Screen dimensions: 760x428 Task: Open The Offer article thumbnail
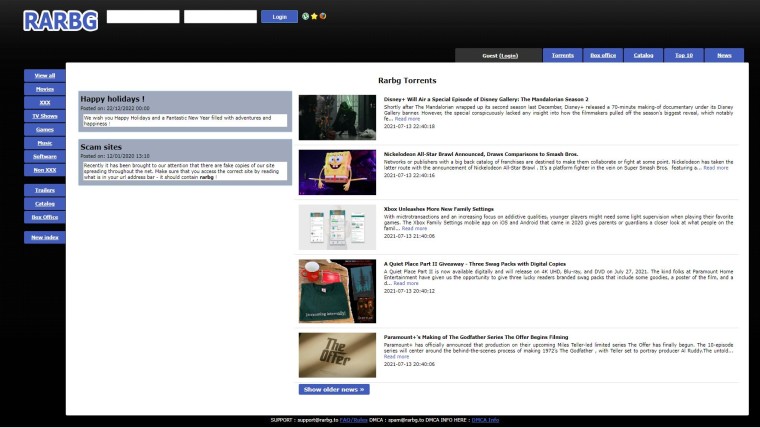point(337,355)
